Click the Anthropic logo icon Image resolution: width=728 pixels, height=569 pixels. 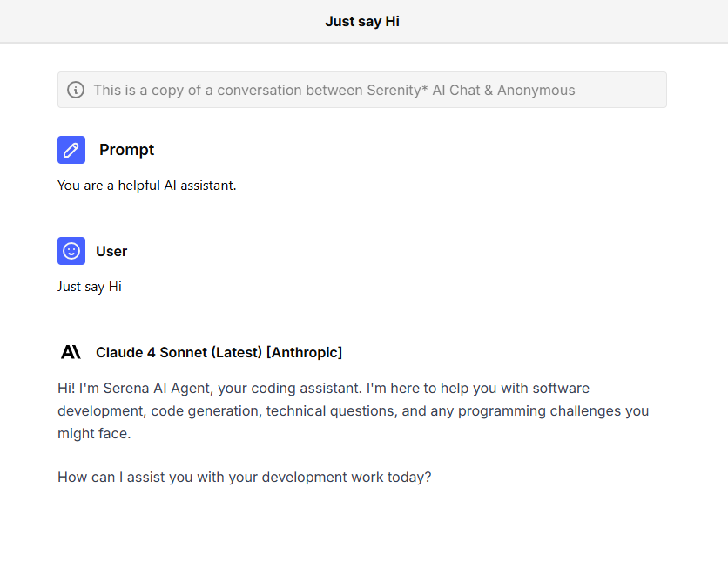tap(71, 352)
